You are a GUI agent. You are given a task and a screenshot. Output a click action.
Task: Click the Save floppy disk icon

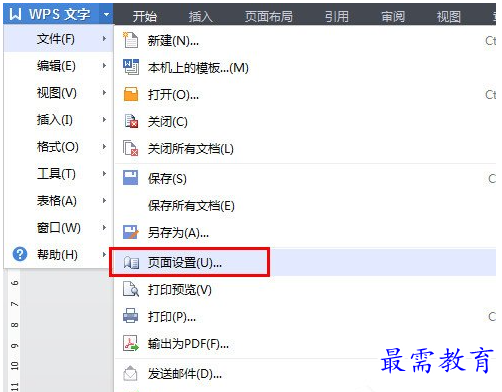(x=130, y=178)
